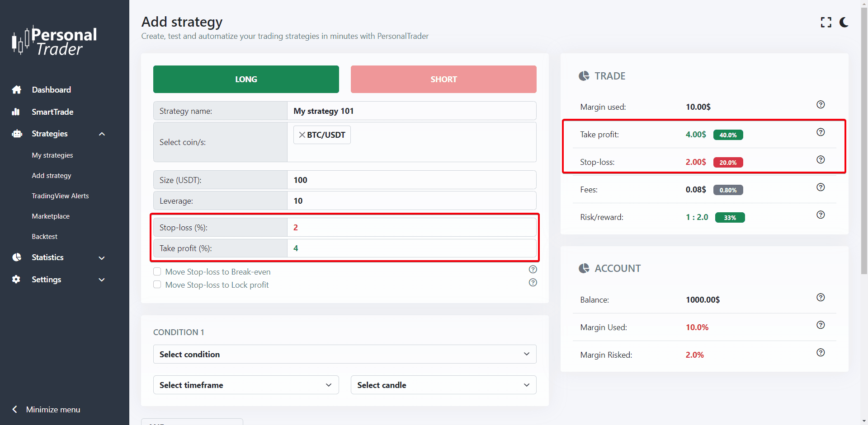Click help icon for Margin used

821,104
